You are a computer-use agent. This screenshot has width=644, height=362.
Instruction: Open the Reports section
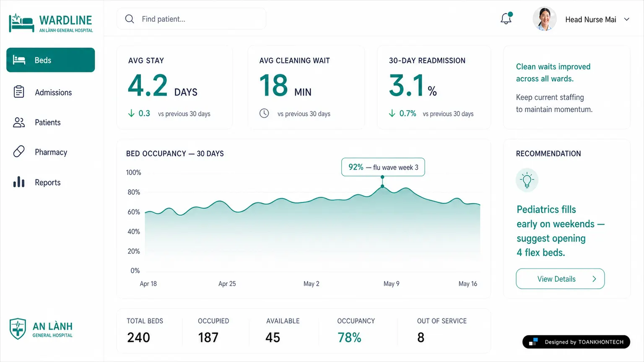[x=51, y=182]
